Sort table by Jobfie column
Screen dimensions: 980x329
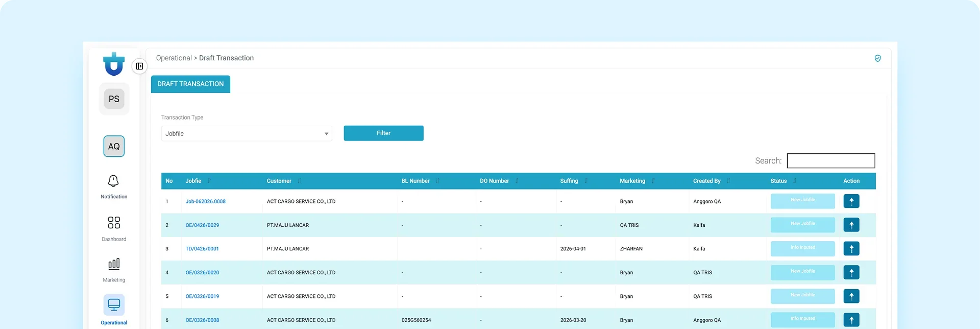tap(209, 181)
